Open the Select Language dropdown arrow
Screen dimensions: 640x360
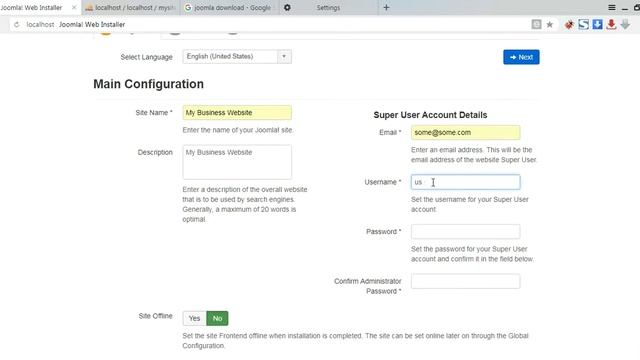(284, 57)
